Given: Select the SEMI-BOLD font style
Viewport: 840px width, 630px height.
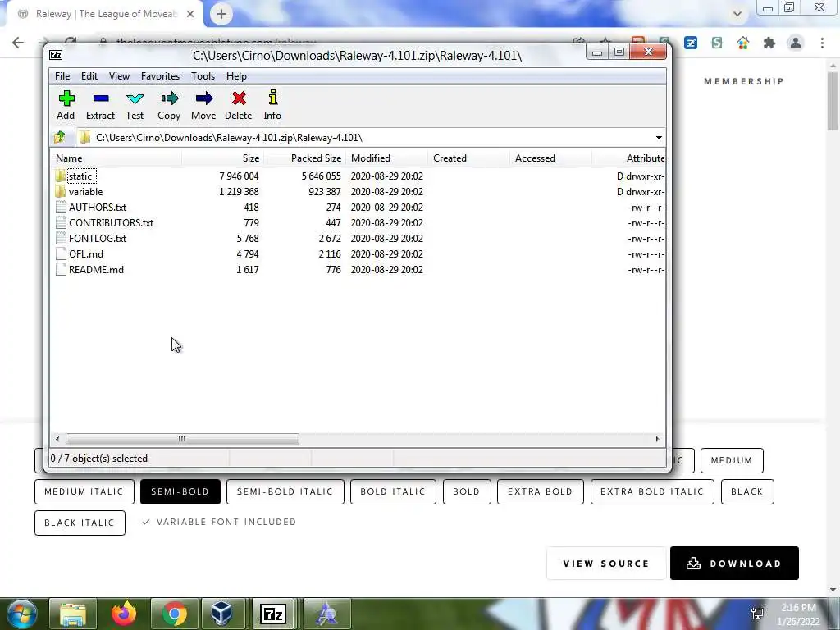Looking at the screenshot, I should (x=180, y=491).
